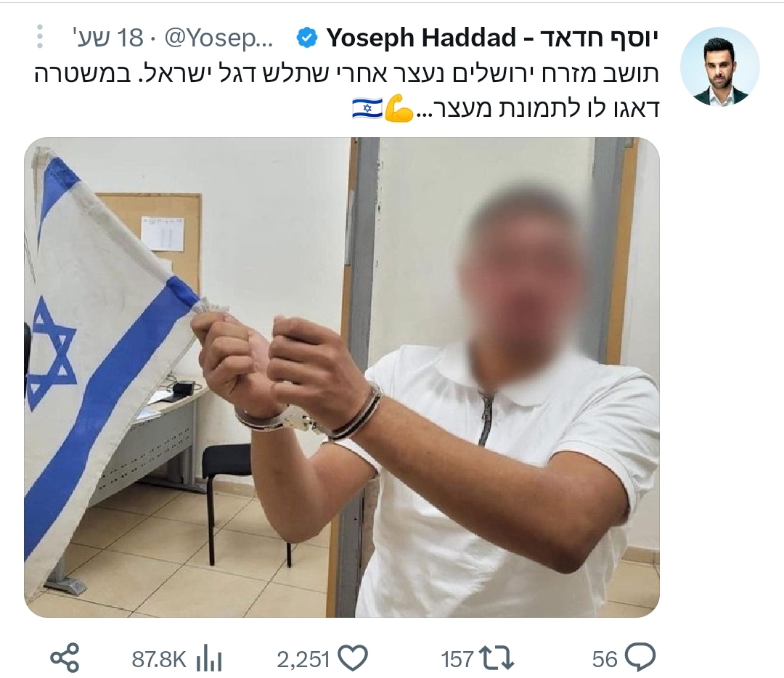
Task: Expand the attached handcuffed man photo
Action: point(342,377)
